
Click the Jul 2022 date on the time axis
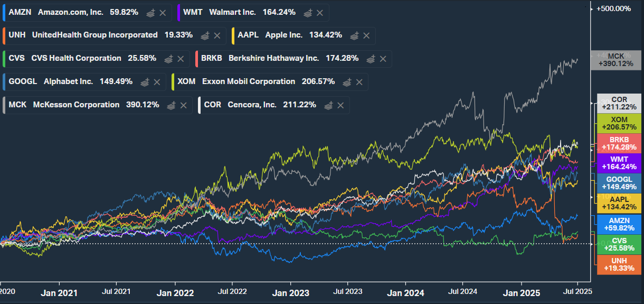pyautogui.click(x=232, y=291)
